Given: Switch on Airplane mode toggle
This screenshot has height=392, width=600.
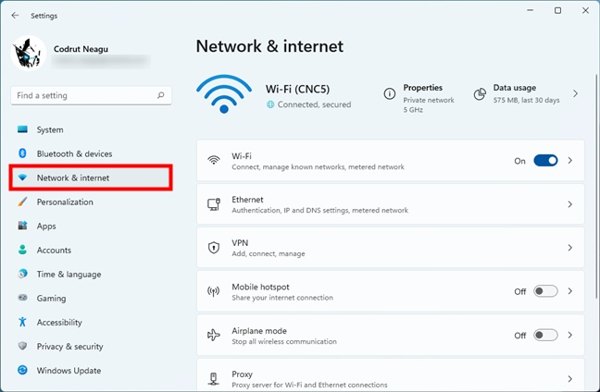Looking at the screenshot, I should coord(546,335).
